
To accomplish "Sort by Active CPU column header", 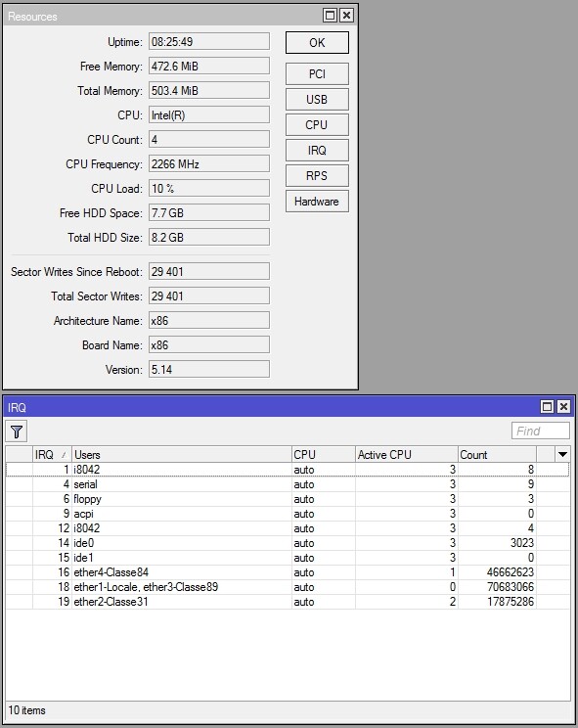I will [407, 455].
